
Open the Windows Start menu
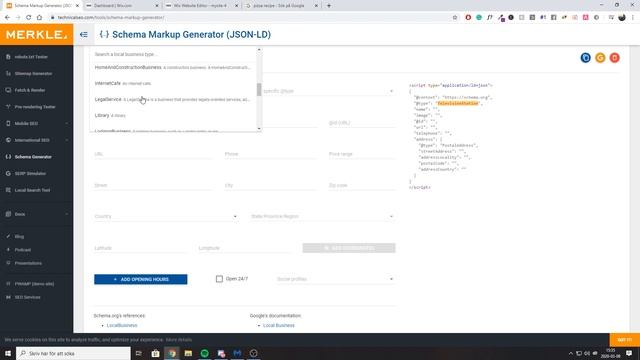[8, 353]
